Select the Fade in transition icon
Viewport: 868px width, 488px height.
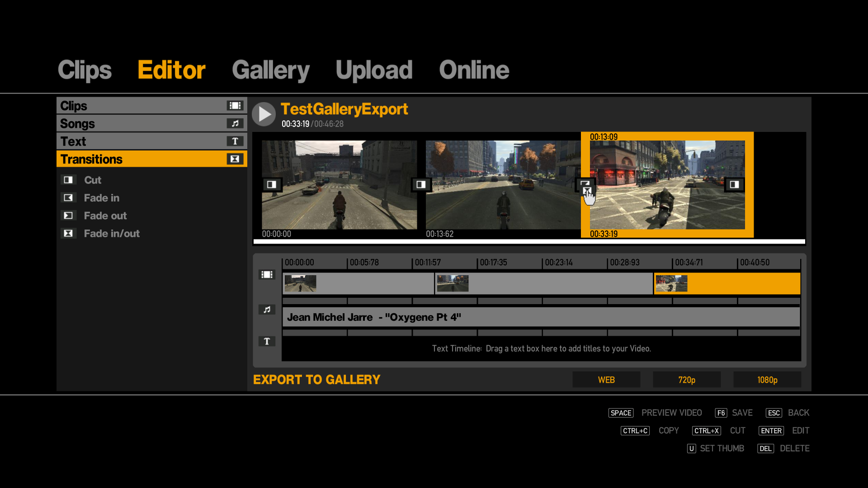67,198
